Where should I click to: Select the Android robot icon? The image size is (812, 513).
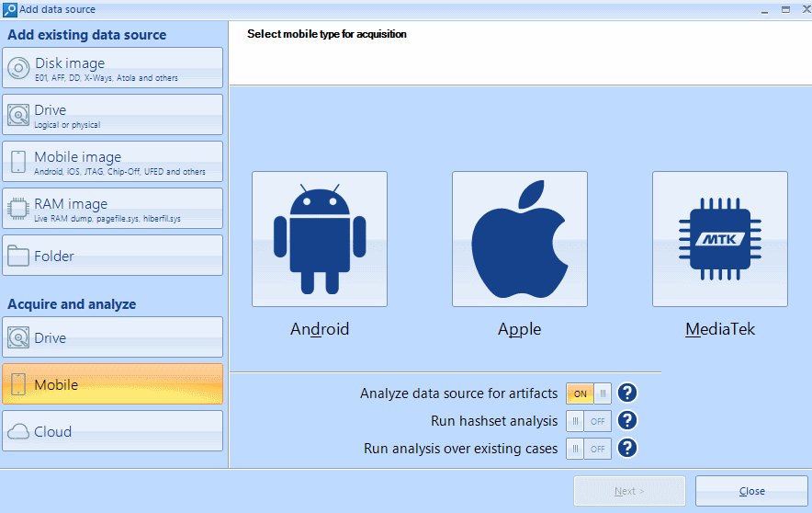pos(319,239)
